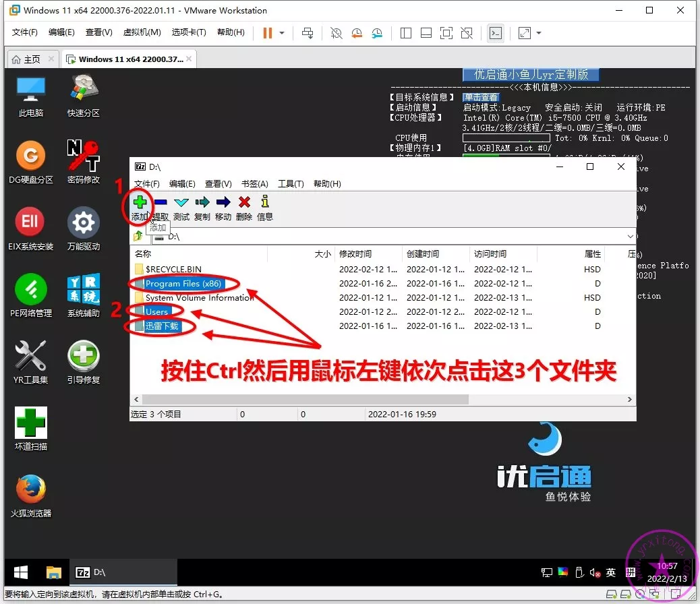Pause the virtual machine from the VMware toolbar
The image size is (700, 604).
(x=267, y=33)
